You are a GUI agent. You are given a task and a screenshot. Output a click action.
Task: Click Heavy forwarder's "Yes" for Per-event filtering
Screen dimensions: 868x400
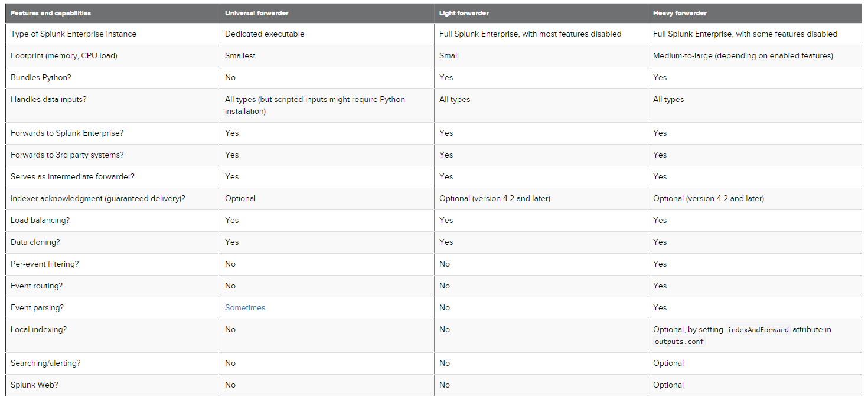(660, 264)
